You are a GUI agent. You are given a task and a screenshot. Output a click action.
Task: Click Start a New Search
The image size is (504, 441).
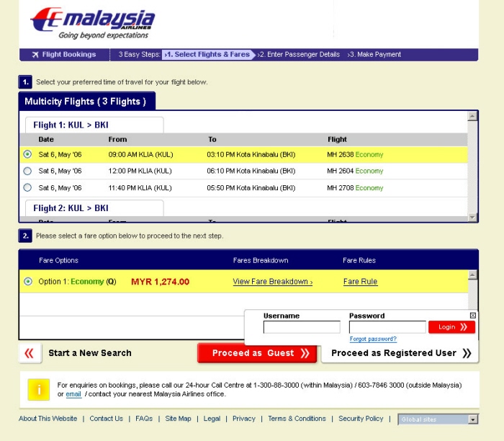point(90,353)
